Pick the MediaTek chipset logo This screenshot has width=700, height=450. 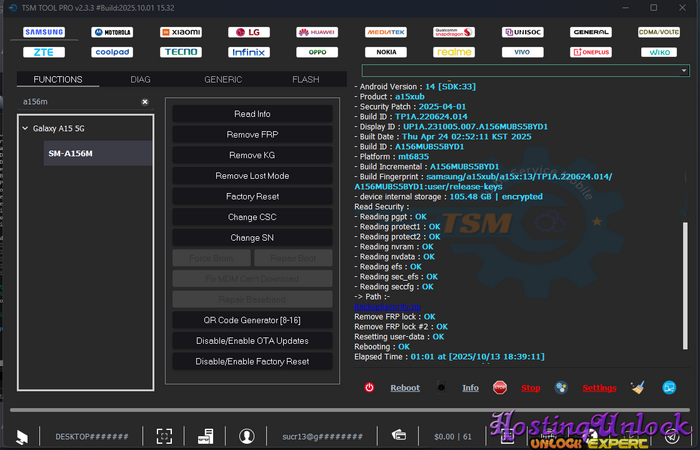[385, 32]
